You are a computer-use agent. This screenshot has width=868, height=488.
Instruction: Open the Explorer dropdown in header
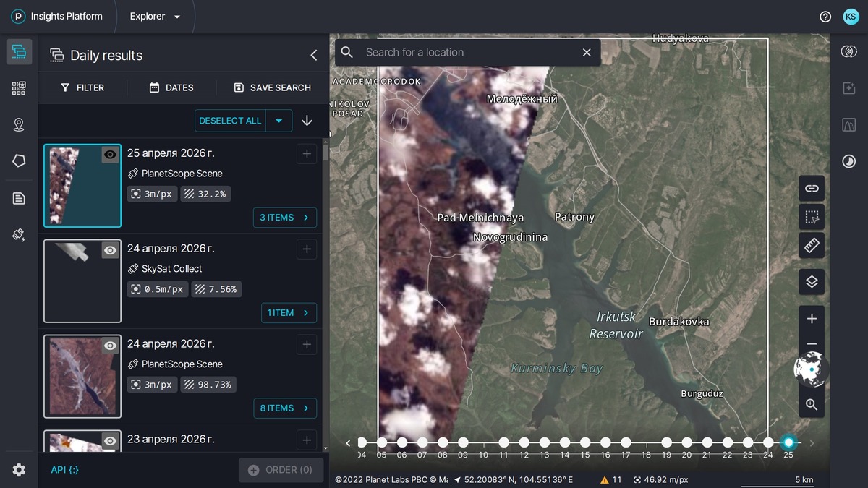pos(155,17)
